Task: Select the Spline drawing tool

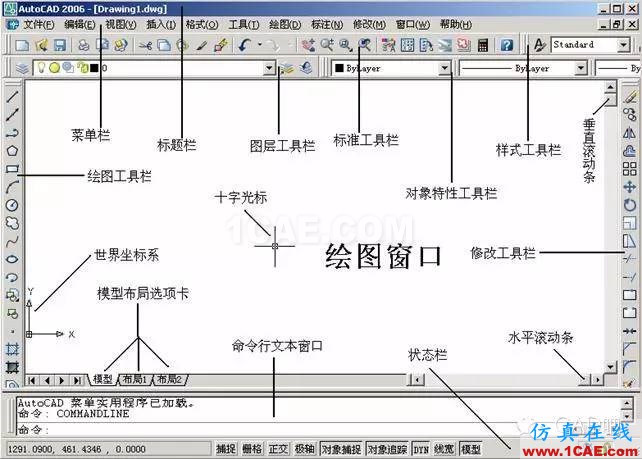Action: tap(12, 241)
